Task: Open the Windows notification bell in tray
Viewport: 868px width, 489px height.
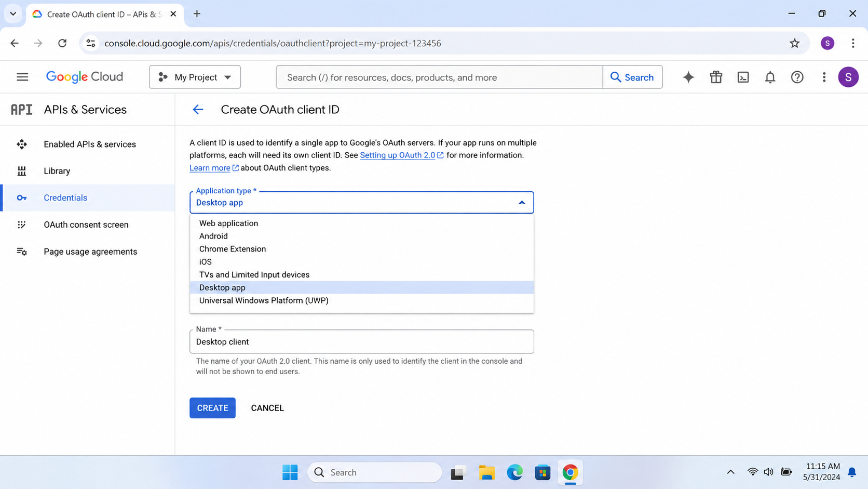Action: [852, 472]
